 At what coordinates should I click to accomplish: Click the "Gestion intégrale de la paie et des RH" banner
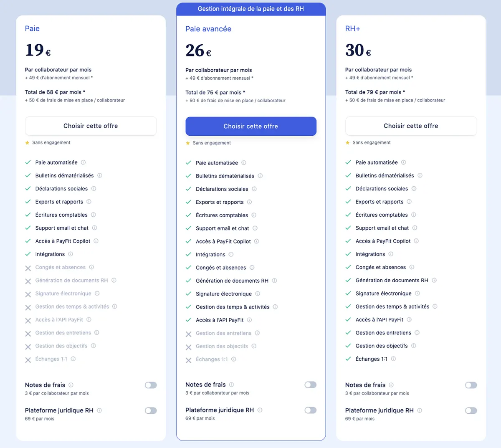[x=251, y=9]
